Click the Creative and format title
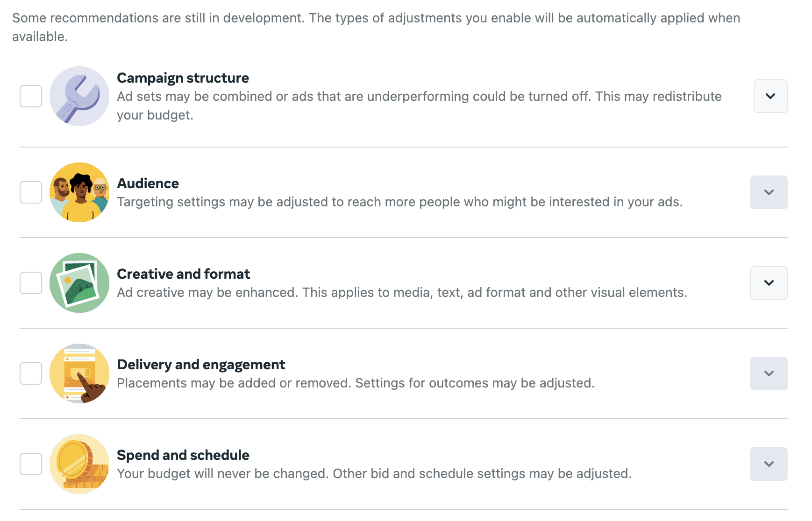The image size is (812, 521). click(x=184, y=274)
